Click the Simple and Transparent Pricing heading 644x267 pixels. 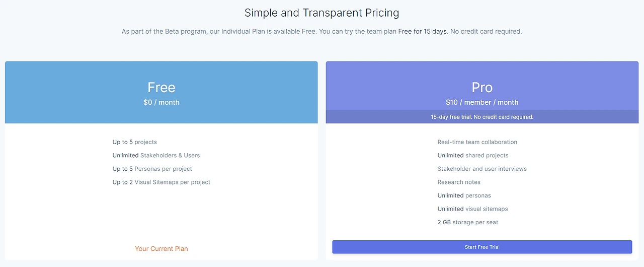point(321,13)
